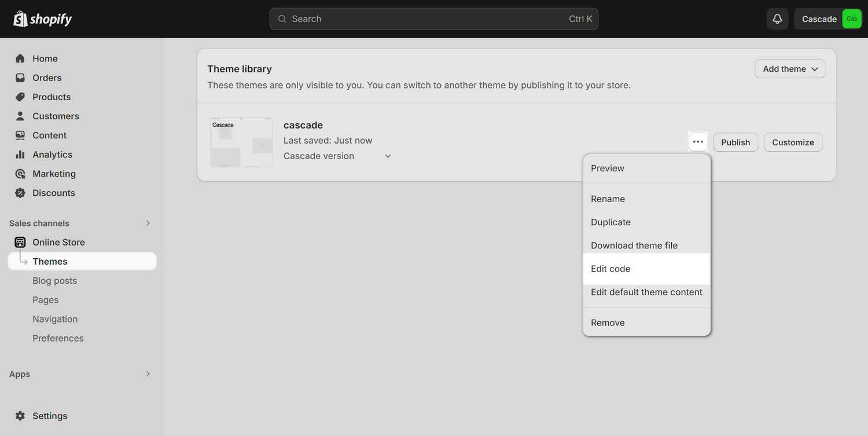Screen dimensions: 868x436
Task: Expand the Cascade version chevron
Action: click(x=388, y=156)
